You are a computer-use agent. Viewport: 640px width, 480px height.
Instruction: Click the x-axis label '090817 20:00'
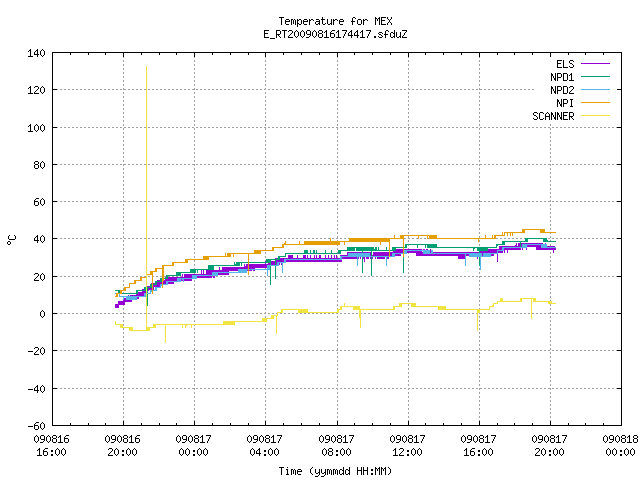click(549, 446)
